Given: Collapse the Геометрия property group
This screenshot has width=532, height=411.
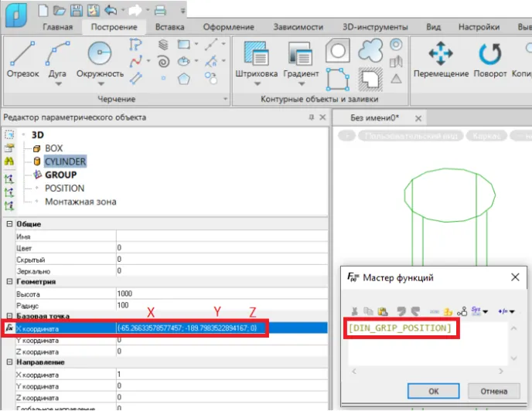Looking at the screenshot, I should pos(9,283).
